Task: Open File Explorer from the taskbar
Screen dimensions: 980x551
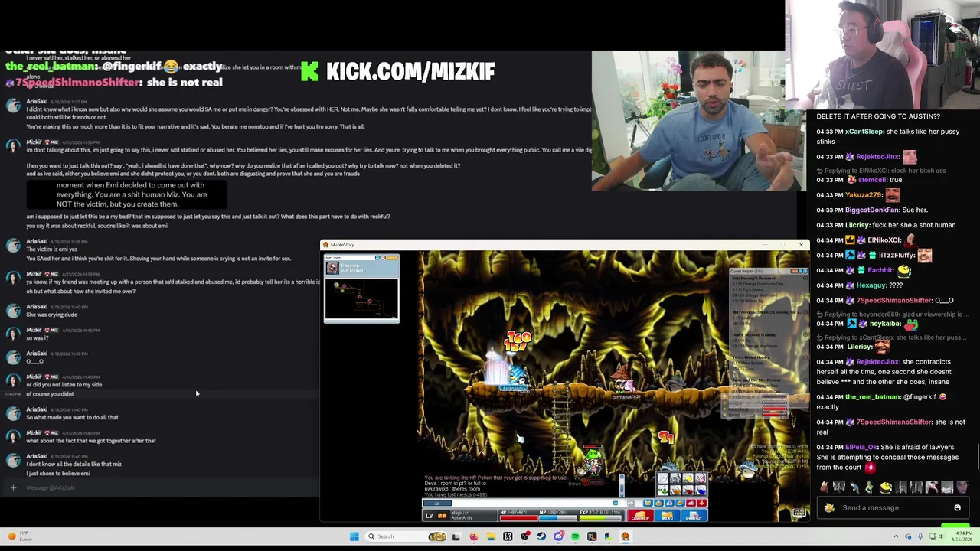Action: click(x=491, y=536)
